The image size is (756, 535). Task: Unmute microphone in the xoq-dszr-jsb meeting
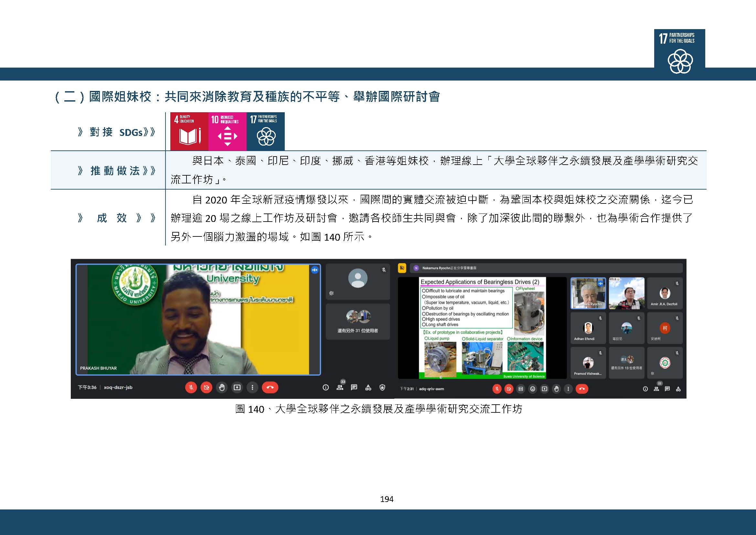point(191,388)
